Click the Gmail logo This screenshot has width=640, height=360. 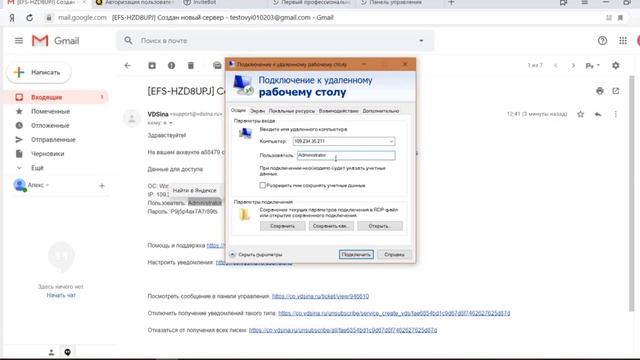(56, 41)
